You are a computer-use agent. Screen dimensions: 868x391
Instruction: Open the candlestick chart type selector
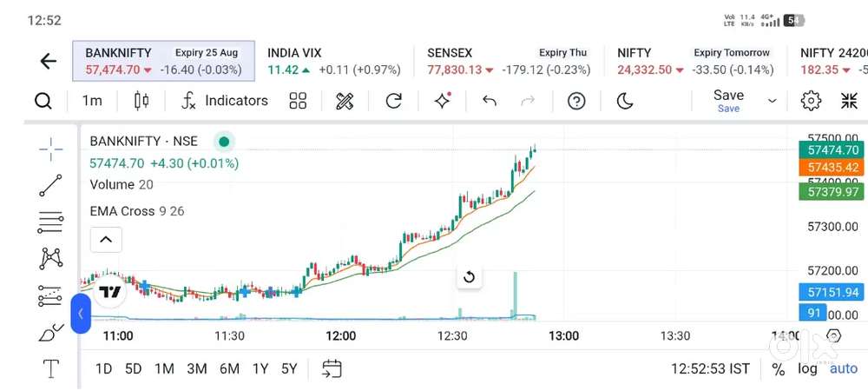[x=141, y=101]
